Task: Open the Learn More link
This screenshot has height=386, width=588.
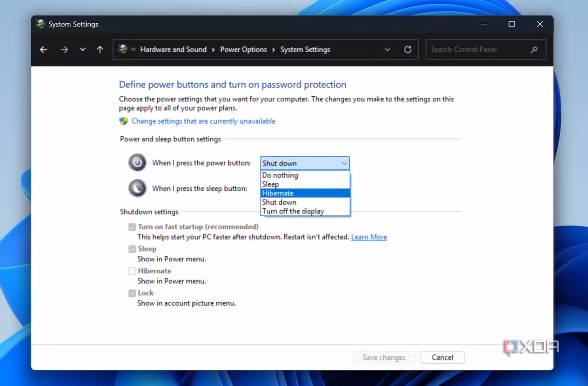Action: coord(369,237)
